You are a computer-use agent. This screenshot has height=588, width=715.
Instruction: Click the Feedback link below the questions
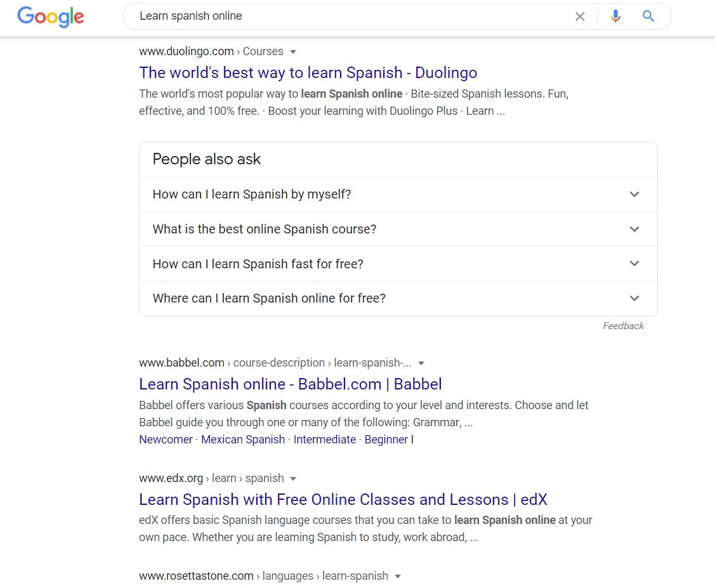[x=624, y=326]
